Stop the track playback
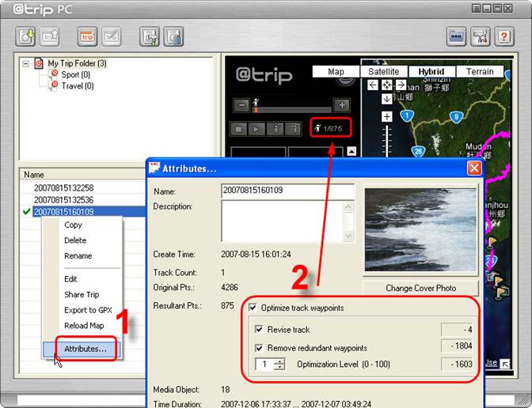Image resolution: width=532 pixels, height=408 pixels. tap(239, 129)
